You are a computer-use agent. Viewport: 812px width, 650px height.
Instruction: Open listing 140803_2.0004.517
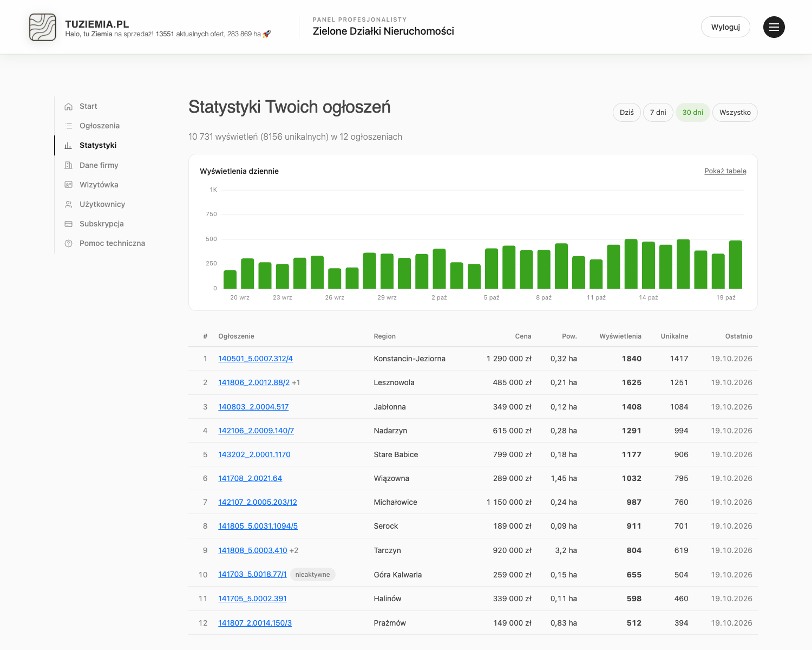tap(253, 407)
